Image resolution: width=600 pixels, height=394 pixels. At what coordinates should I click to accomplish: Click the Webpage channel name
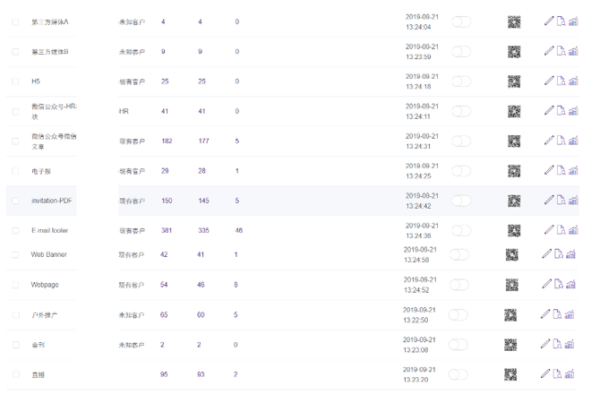(x=45, y=285)
